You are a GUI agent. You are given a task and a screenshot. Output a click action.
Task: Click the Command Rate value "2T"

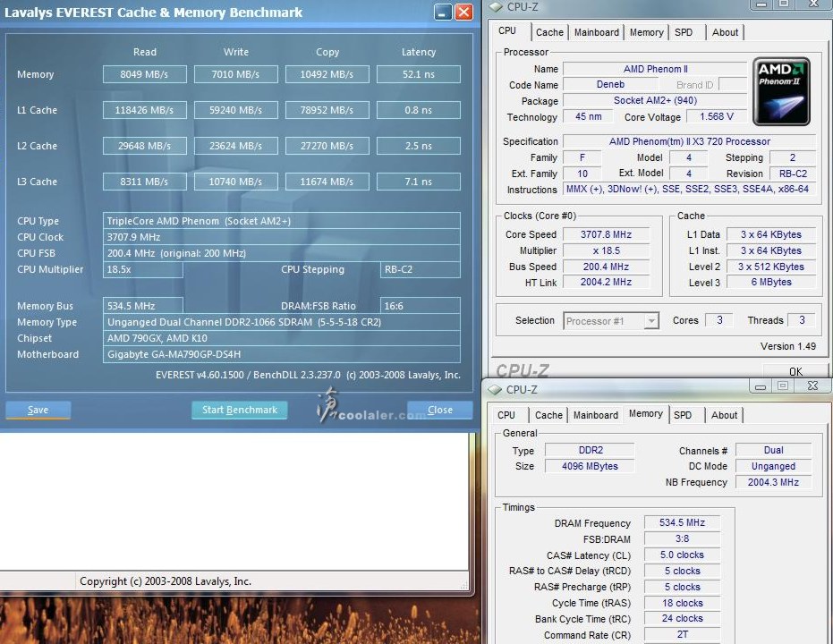682,634
